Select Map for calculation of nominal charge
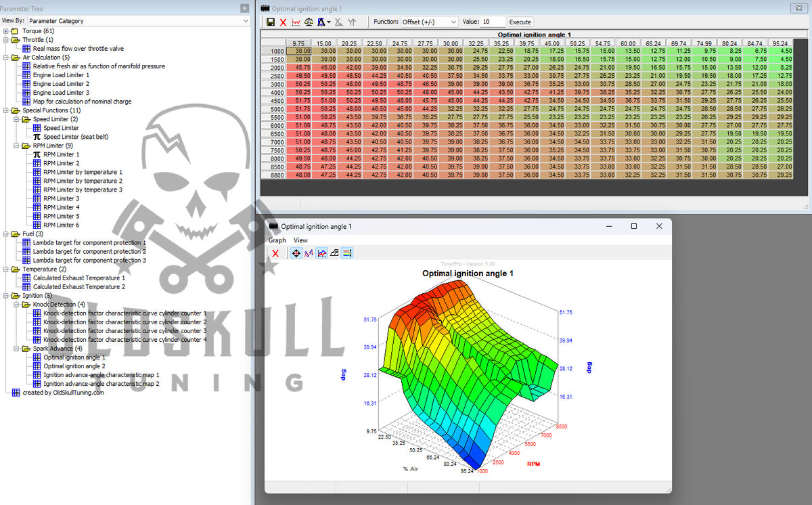812x505 pixels. (83, 102)
